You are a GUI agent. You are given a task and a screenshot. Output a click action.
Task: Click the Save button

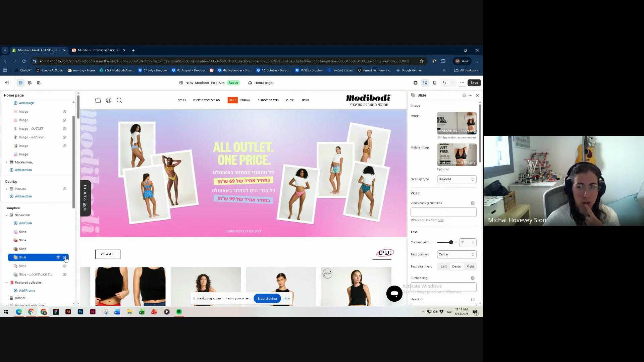(474, 83)
